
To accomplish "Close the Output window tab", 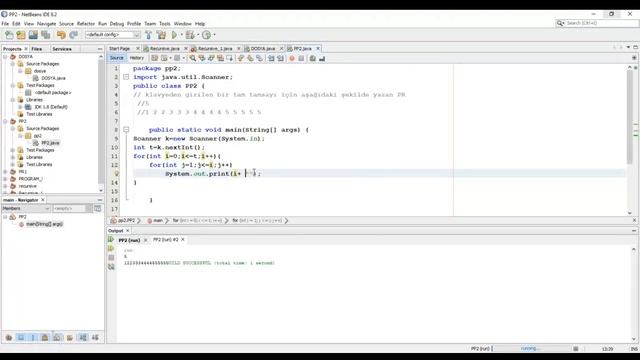I will (x=127, y=231).
